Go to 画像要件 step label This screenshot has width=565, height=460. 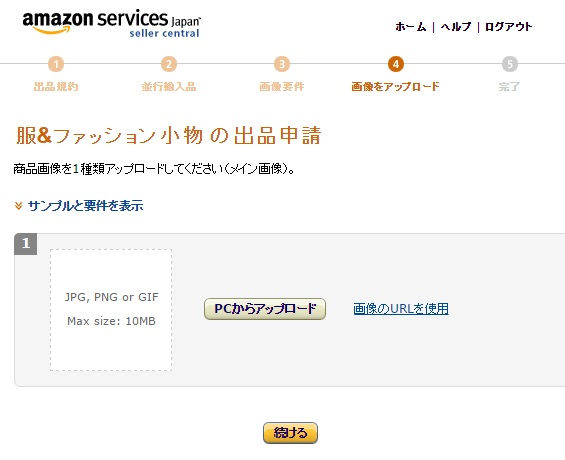[282, 86]
